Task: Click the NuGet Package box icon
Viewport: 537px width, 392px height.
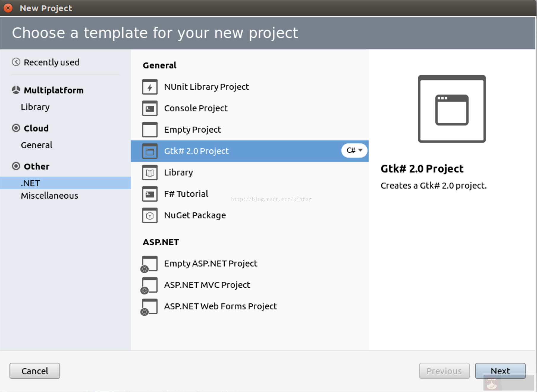Action: coord(150,216)
